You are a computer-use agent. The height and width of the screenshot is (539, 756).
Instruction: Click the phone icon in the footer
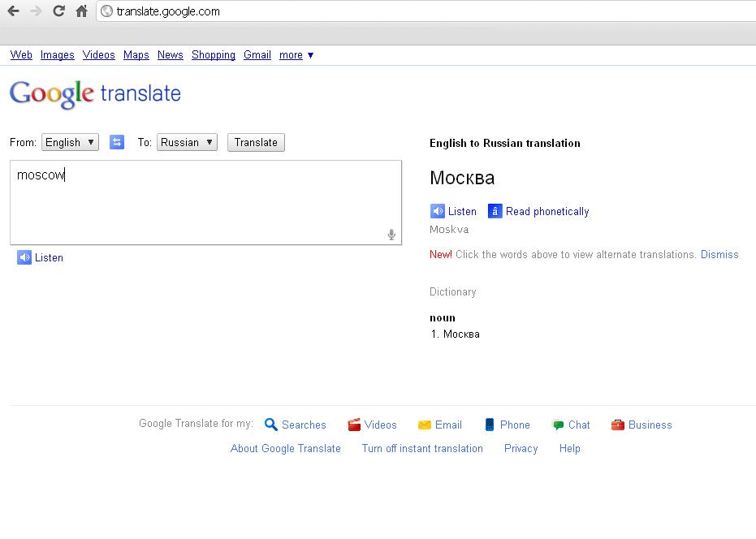click(490, 425)
